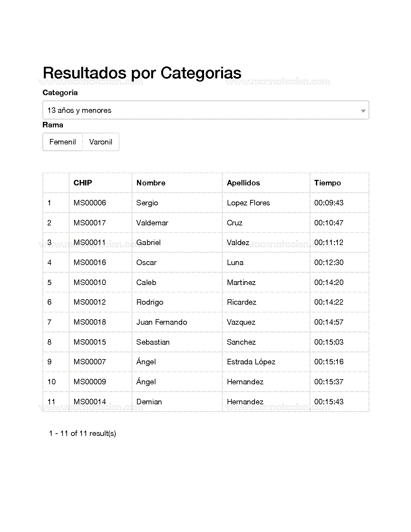The image size is (411, 532).
Task: Click the '1 - 11 of 11 result(s)' text
Action: [83, 433]
